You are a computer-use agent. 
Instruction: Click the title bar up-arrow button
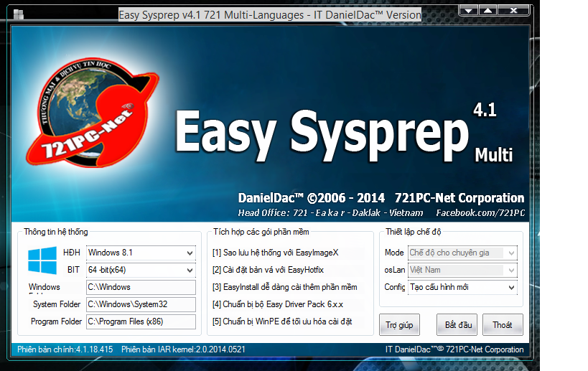coord(487,11)
